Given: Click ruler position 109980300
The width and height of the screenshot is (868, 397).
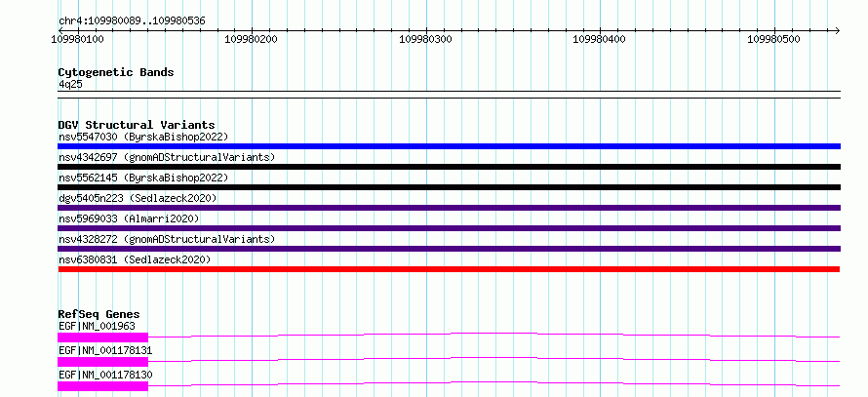Looking at the screenshot, I should click(425, 39).
